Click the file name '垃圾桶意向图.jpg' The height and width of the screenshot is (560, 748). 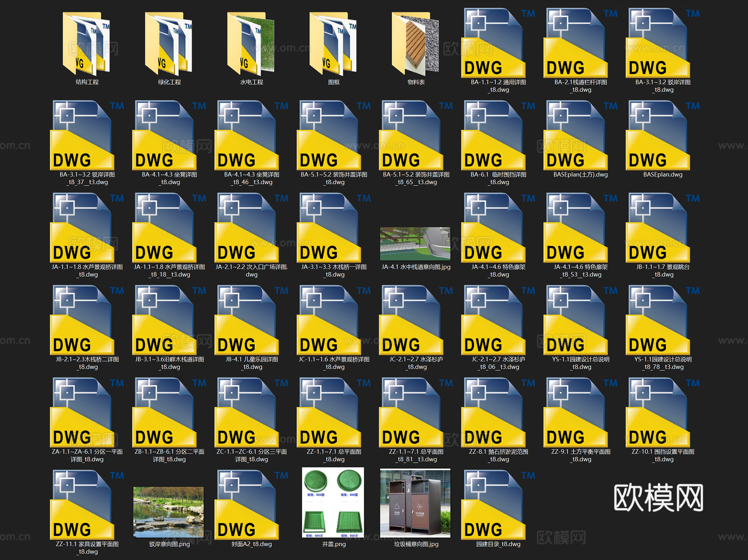416,544
